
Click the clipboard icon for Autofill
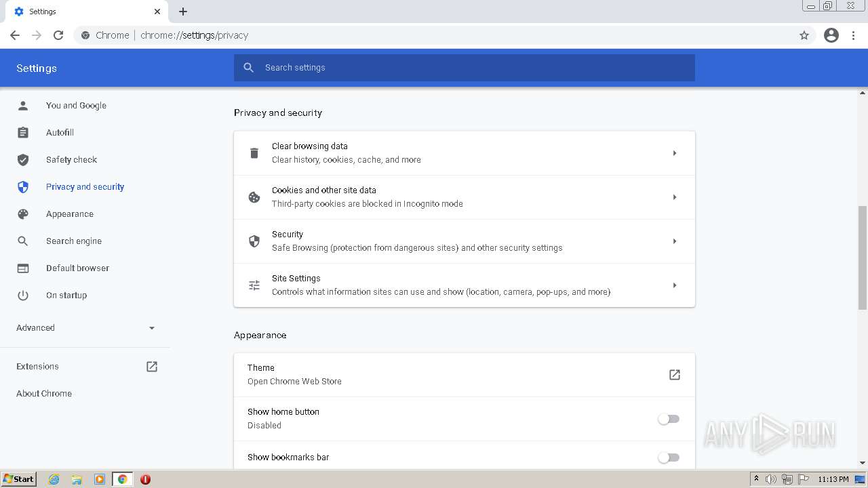pyautogui.click(x=23, y=133)
